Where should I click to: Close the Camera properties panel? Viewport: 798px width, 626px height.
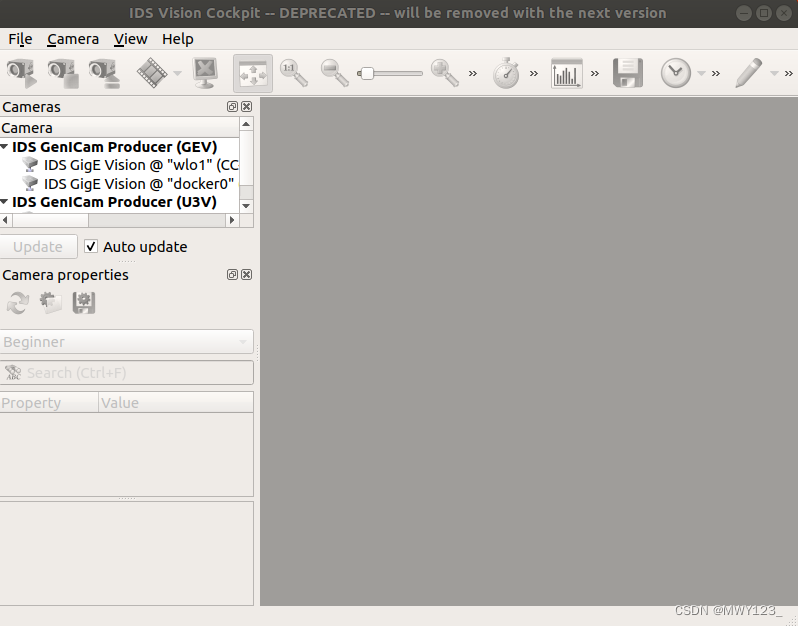pos(246,275)
